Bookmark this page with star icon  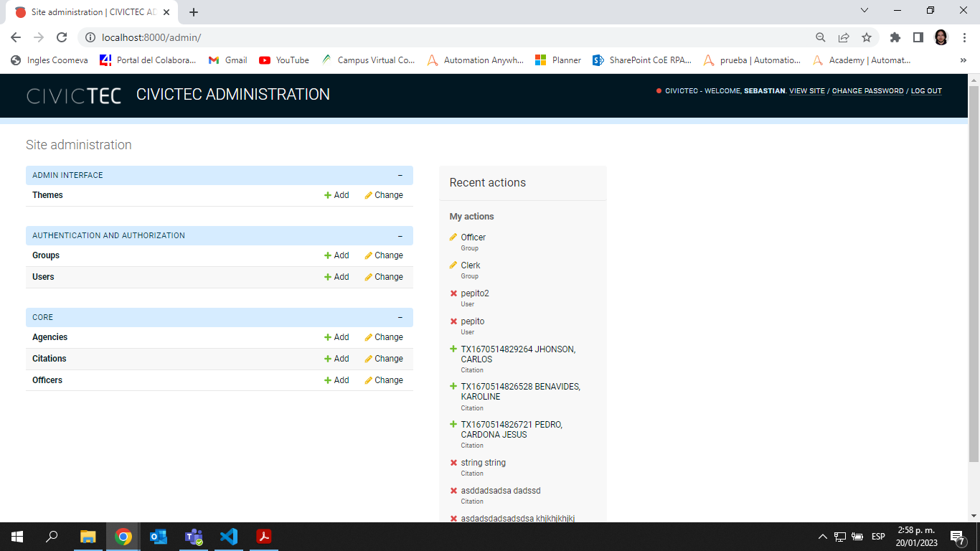point(867,37)
